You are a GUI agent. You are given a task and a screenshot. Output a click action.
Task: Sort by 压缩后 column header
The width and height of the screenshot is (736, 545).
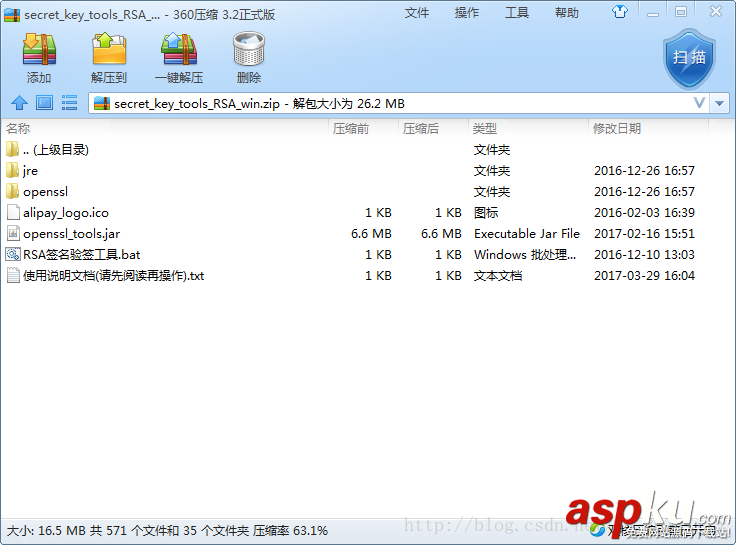click(432, 128)
